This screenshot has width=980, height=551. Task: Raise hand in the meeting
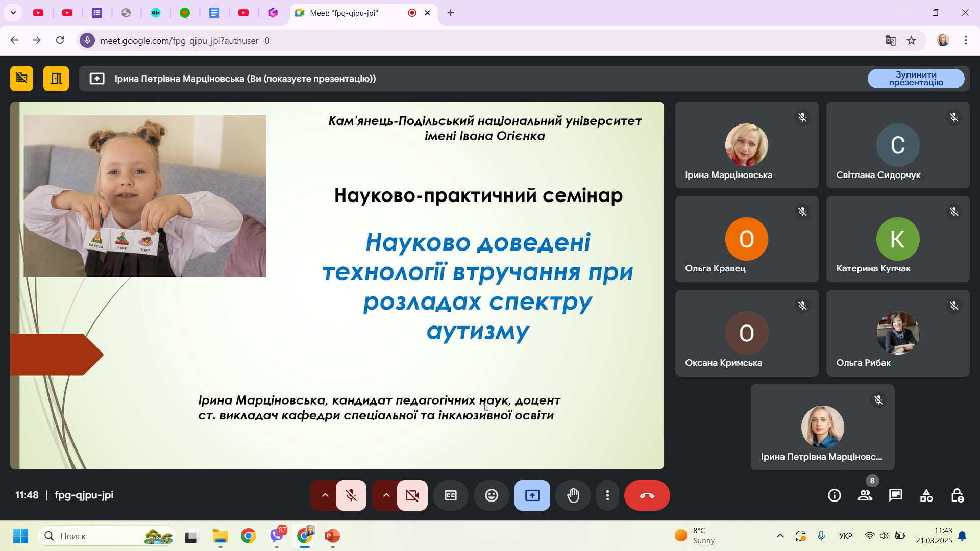(573, 495)
